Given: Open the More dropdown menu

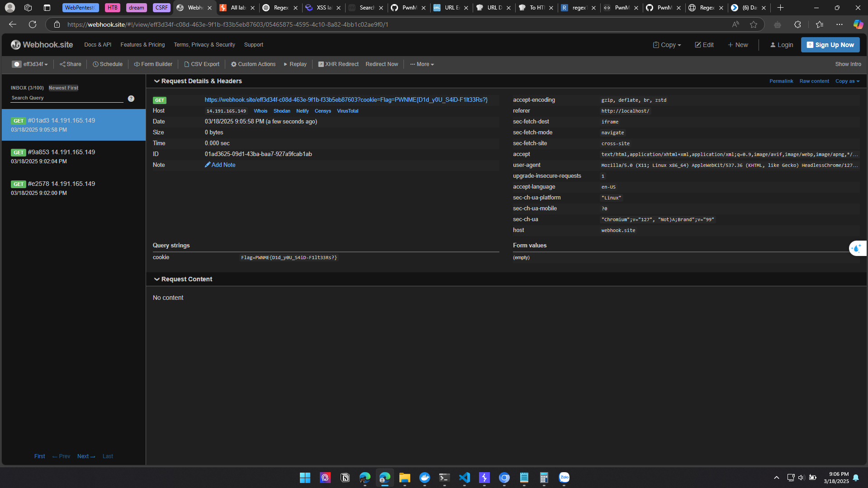Looking at the screenshot, I should click(x=422, y=64).
